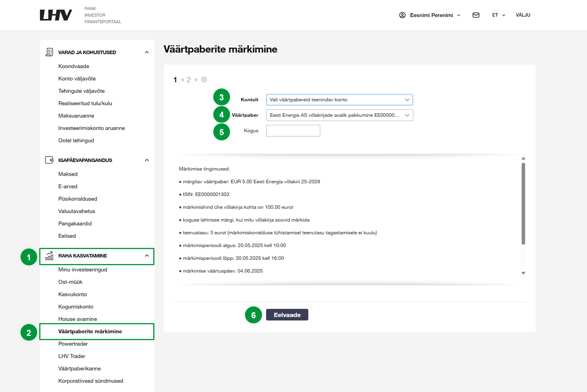Click the conditions text scrollbar thumb
Viewport: 587px width, 392px height.
(x=523, y=203)
